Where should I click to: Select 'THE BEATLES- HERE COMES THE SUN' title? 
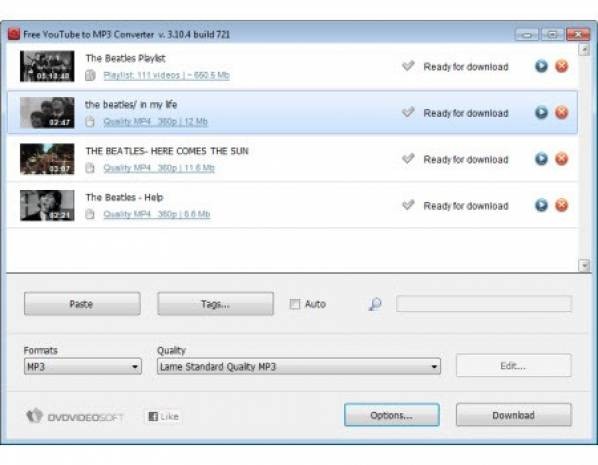point(167,151)
